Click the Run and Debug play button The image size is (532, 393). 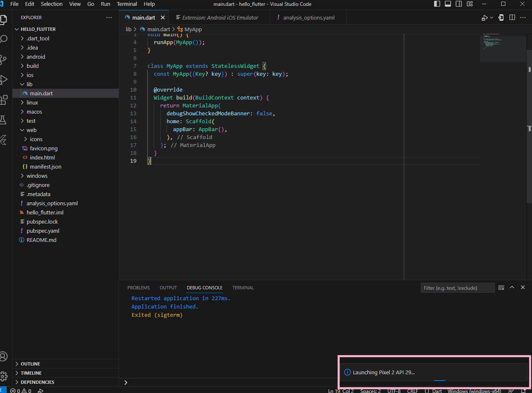click(485, 17)
